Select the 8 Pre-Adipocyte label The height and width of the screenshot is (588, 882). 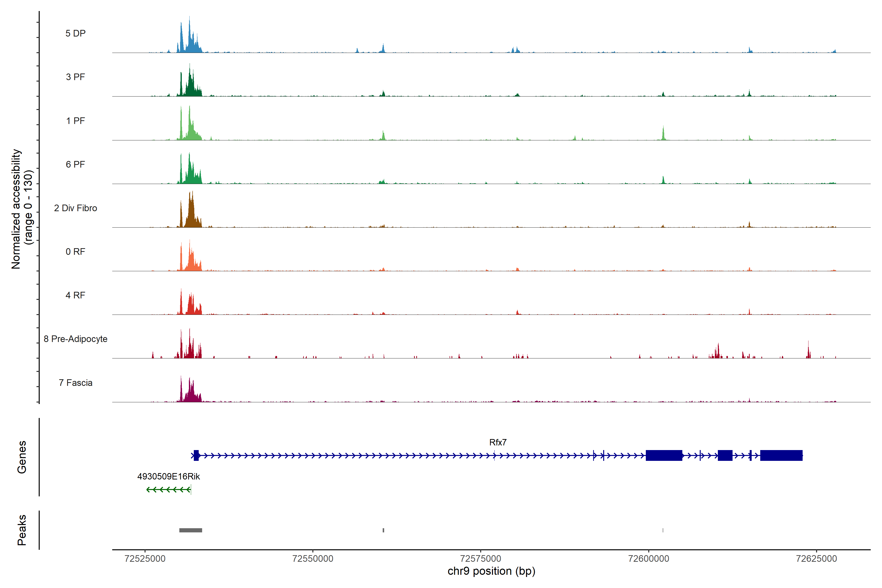pos(75,339)
